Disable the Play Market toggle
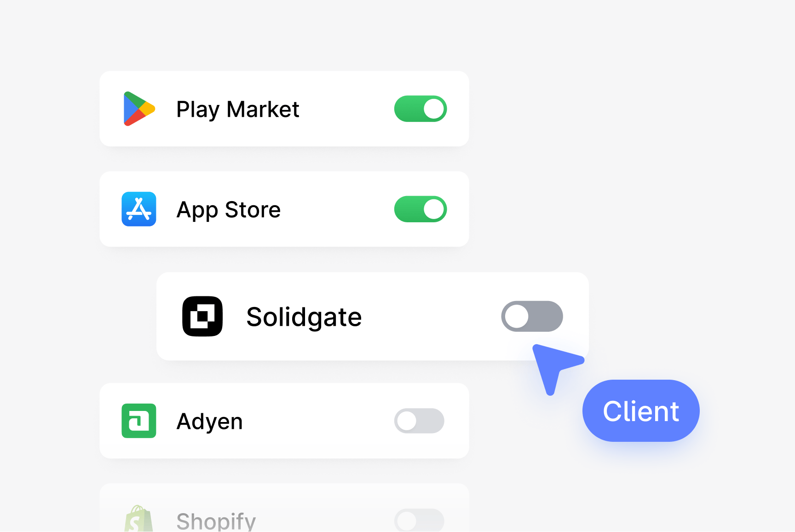The height and width of the screenshot is (532, 795). tap(421, 109)
